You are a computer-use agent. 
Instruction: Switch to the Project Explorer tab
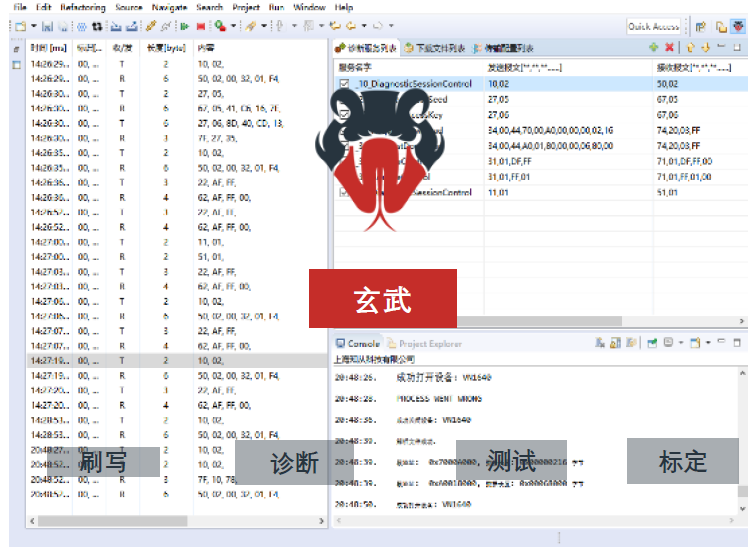430,344
